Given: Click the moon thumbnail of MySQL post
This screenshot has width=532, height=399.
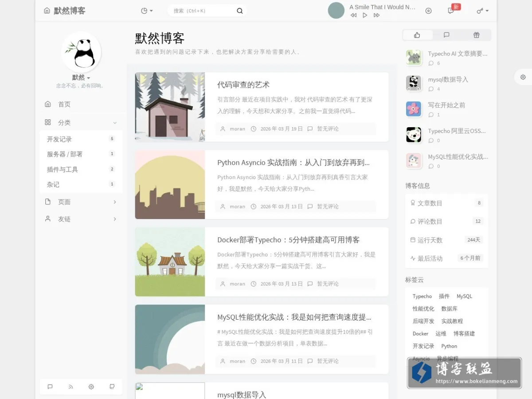Looking at the screenshot, I should tap(170, 339).
